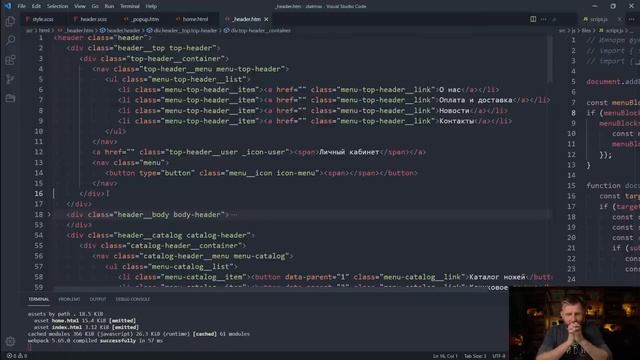Click 'compiled successfully' in terminal output
Screen dimensions: 640x360
tap(108, 340)
